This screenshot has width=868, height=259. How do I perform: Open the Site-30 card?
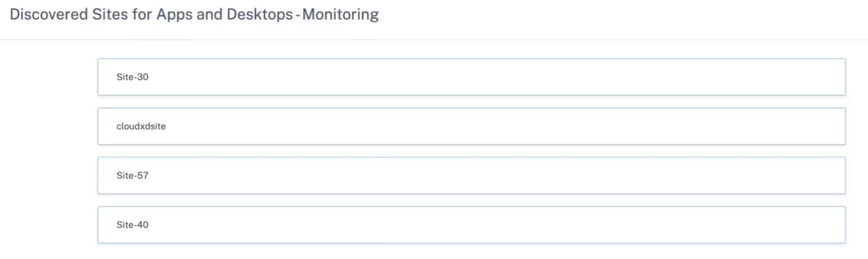click(x=471, y=77)
